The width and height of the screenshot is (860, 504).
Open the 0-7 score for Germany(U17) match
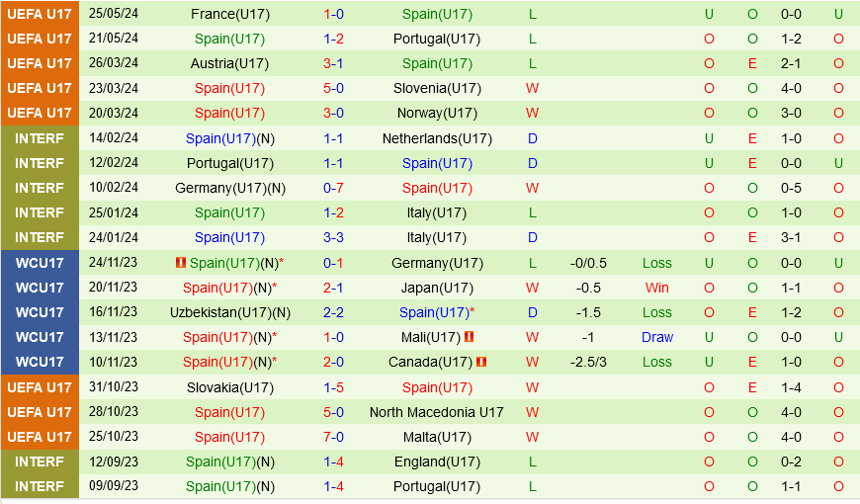(x=333, y=188)
